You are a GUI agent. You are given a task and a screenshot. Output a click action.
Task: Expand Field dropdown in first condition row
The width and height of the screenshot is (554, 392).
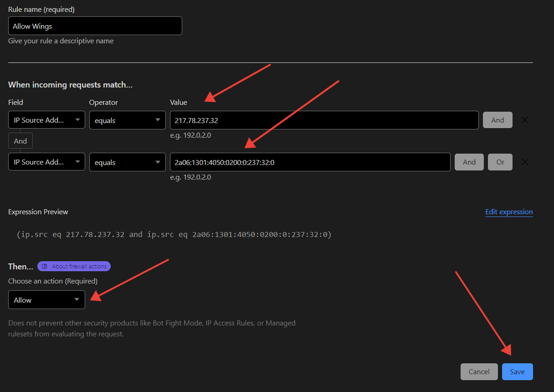[46, 120]
